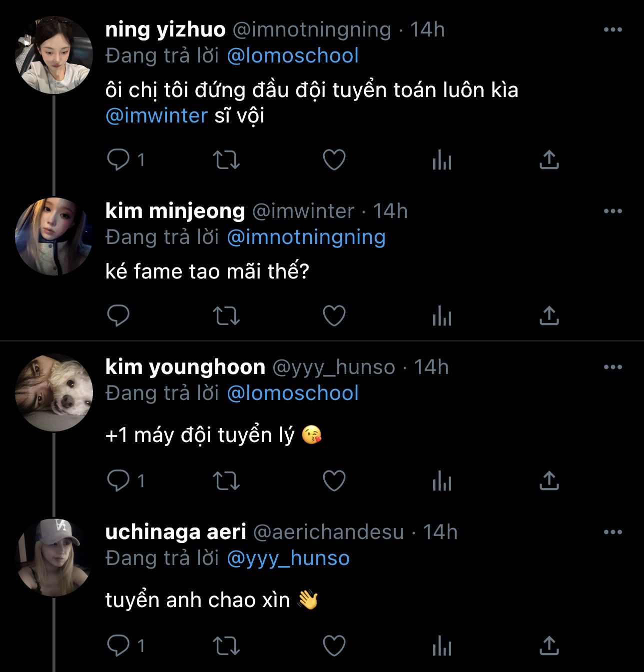The width and height of the screenshot is (644, 672).
Task: View analytics on kim younghoon's tweet
Action: [442, 480]
